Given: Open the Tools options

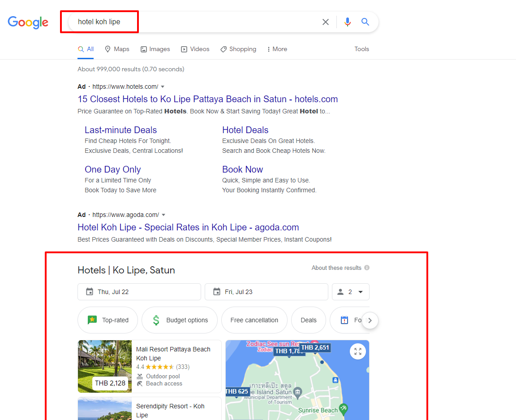Looking at the screenshot, I should click(x=361, y=49).
